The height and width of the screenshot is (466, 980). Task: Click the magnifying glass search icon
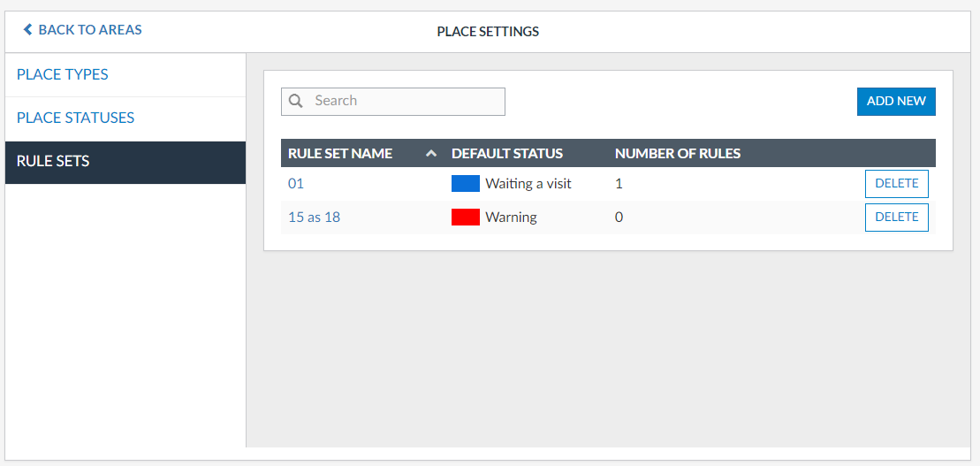tap(296, 101)
